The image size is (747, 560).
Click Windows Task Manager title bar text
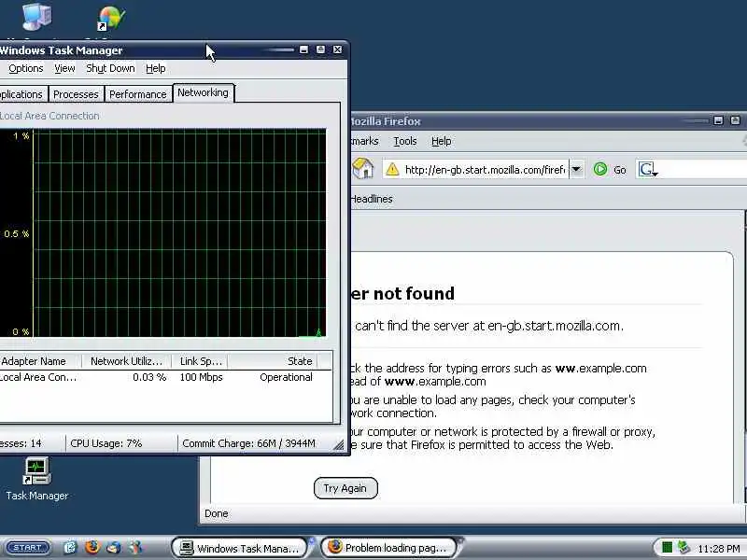point(61,50)
